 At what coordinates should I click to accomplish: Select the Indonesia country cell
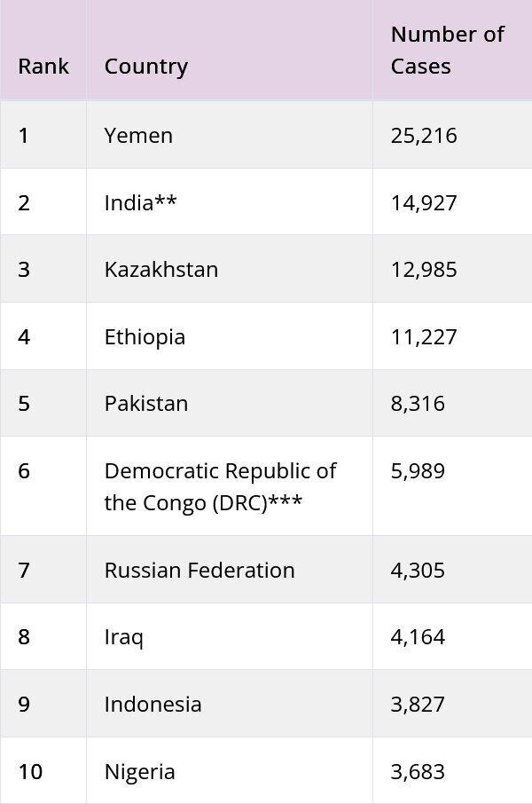(x=153, y=704)
